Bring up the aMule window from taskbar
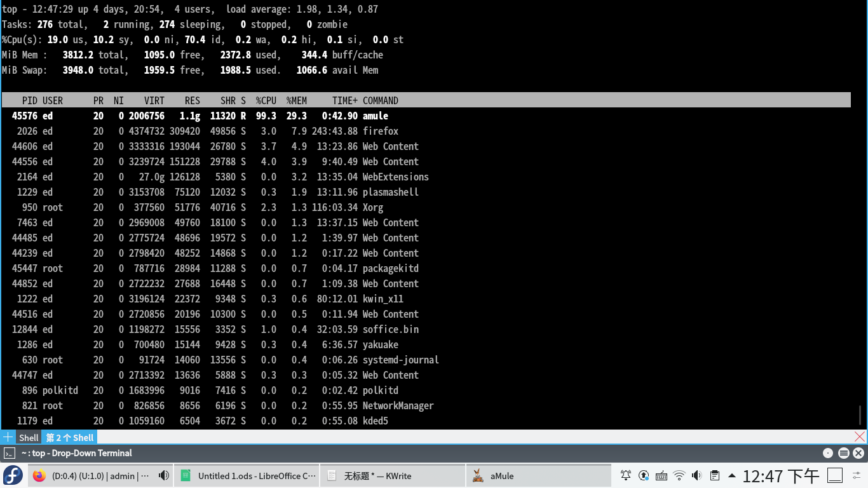The image size is (868, 488). (x=539, y=475)
